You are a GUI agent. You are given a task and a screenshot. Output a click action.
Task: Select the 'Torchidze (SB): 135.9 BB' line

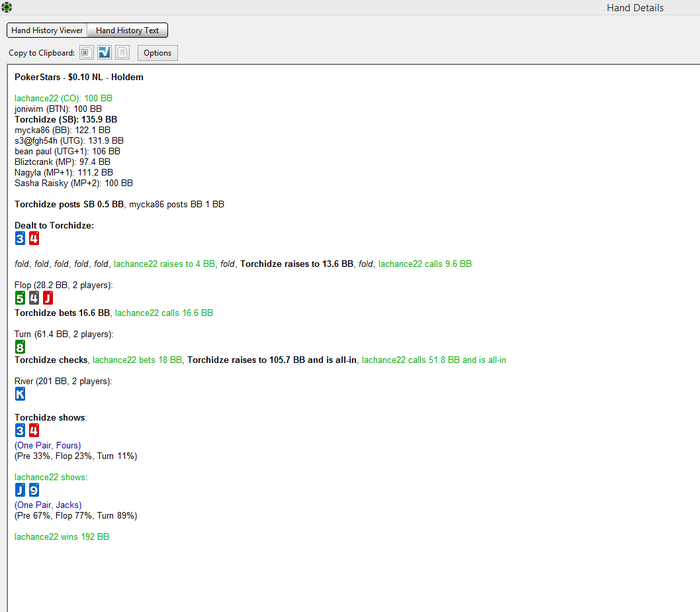[66, 120]
